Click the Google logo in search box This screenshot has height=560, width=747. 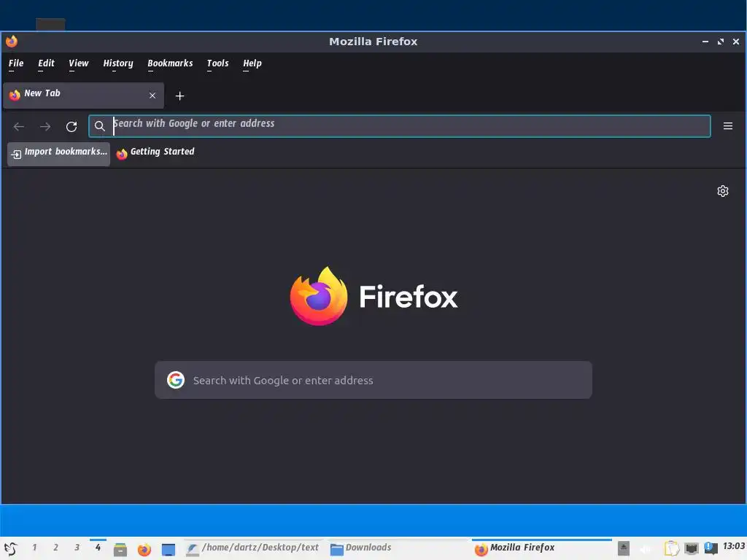[176, 380]
